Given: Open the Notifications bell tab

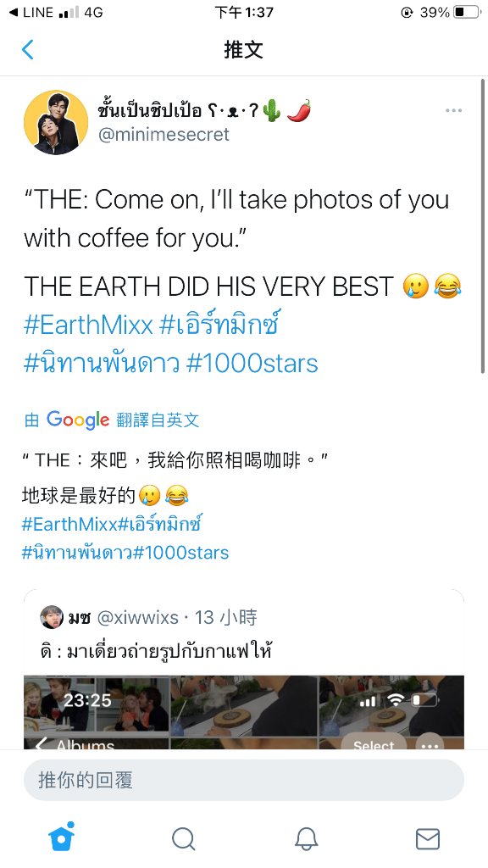Looking at the screenshot, I should click(306, 838).
